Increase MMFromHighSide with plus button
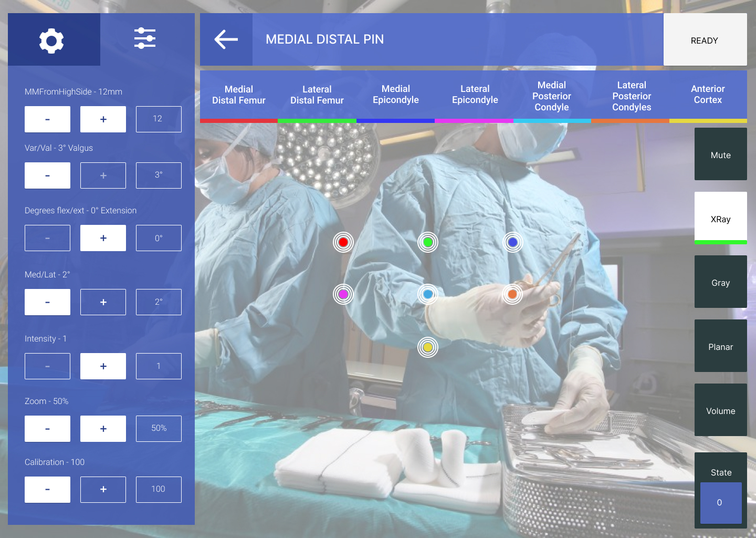 click(103, 119)
